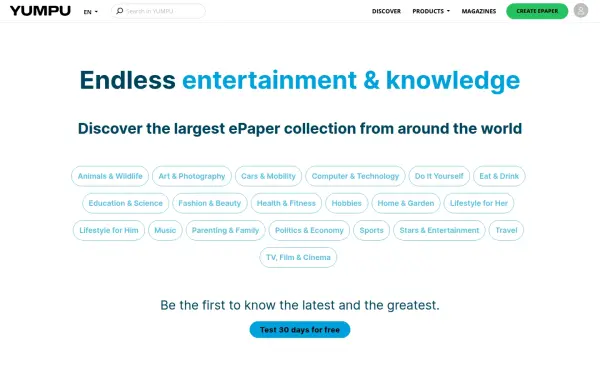
Task: Open the Home & Garden category
Action: pos(406,203)
